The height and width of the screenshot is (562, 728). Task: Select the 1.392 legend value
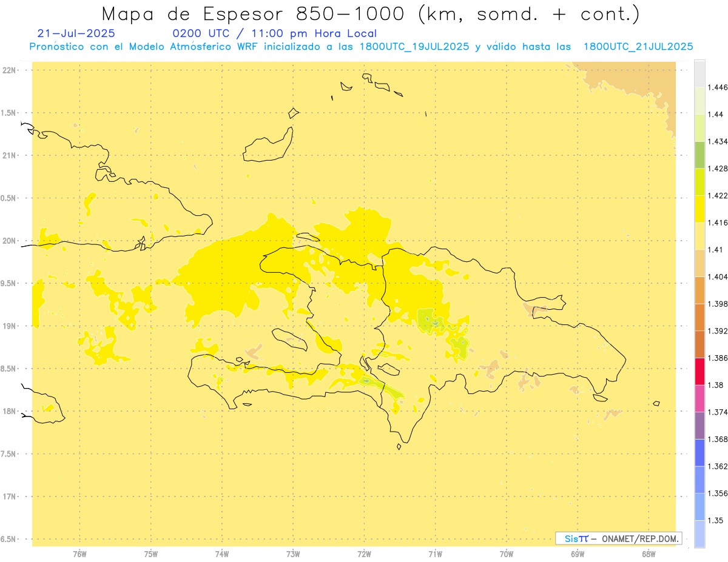(x=717, y=331)
